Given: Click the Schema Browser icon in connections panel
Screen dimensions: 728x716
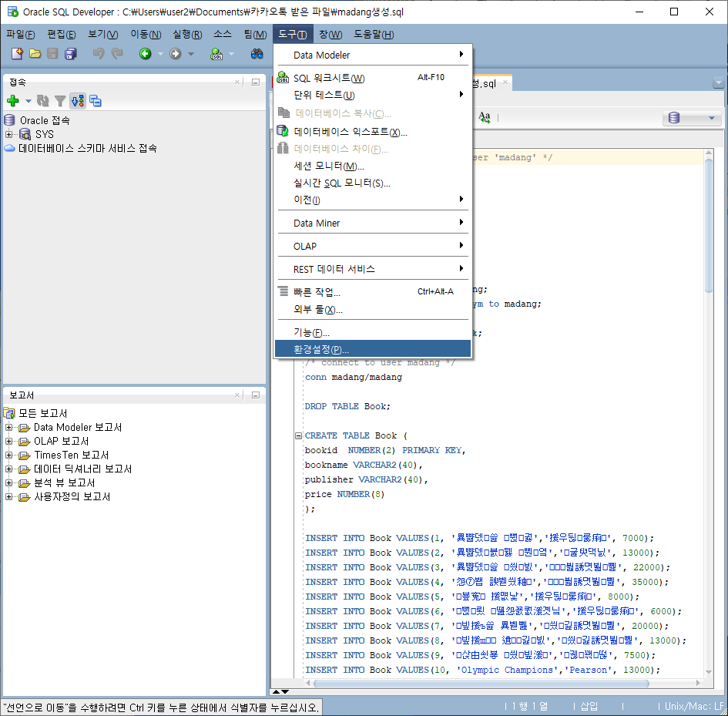Looking at the screenshot, I should [78, 101].
